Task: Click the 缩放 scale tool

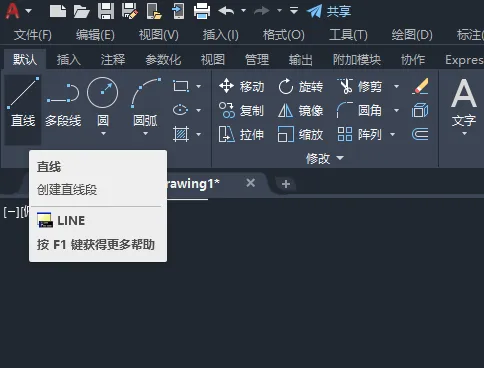Action: (300, 134)
